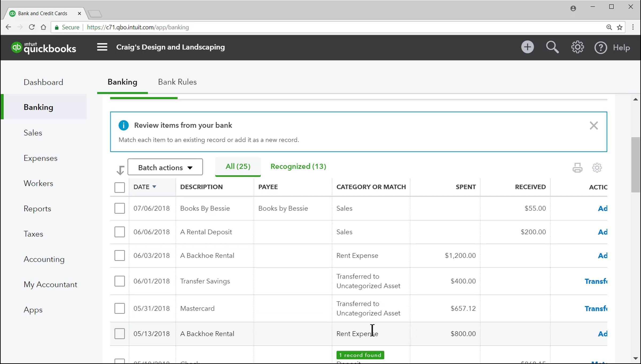Check the Books By Bessie row checkbox
Viewport: 641px width, 364px height.
119,208
